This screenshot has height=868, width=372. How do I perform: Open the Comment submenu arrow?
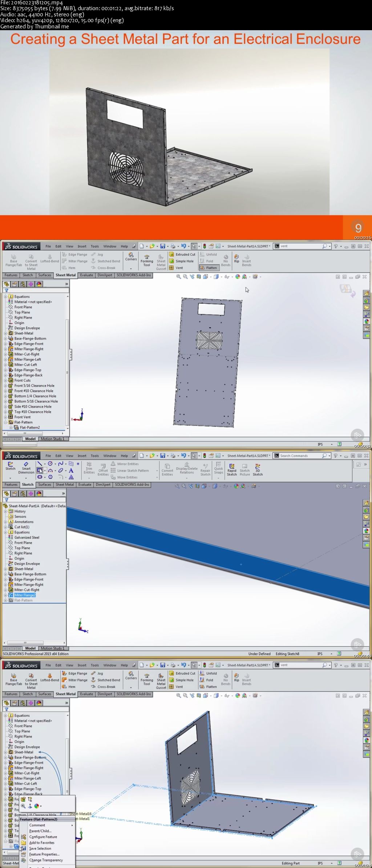pyautogui.click(x=72, y=825)
